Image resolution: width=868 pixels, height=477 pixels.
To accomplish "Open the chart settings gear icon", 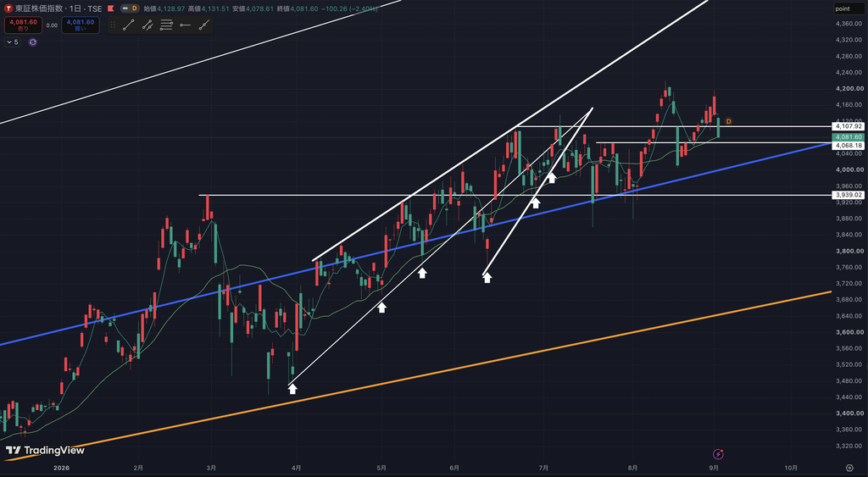I will (x=849, y=469).
